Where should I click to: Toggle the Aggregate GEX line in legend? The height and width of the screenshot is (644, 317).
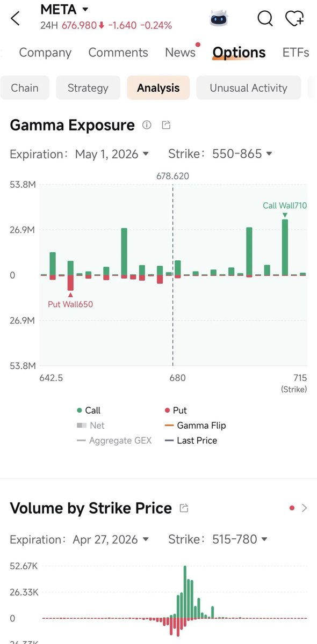114,440
